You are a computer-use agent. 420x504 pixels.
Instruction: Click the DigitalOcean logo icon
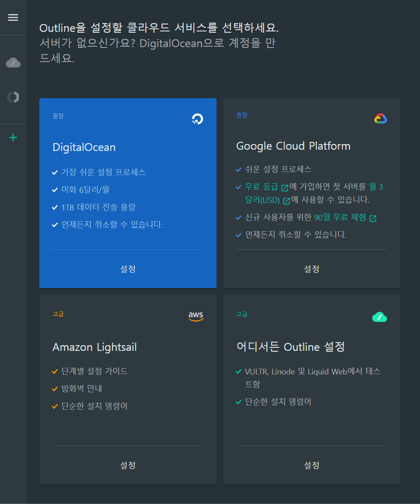(197, 119)
